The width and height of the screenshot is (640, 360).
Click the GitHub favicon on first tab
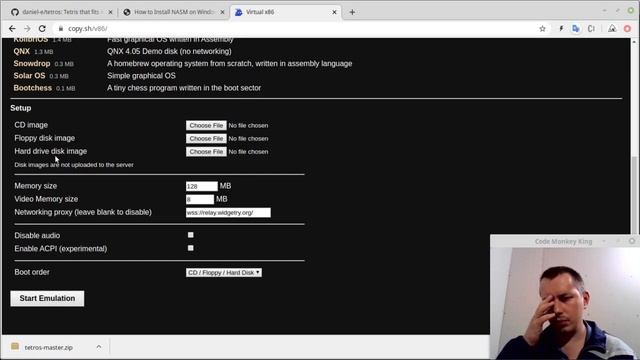(15, 12)
